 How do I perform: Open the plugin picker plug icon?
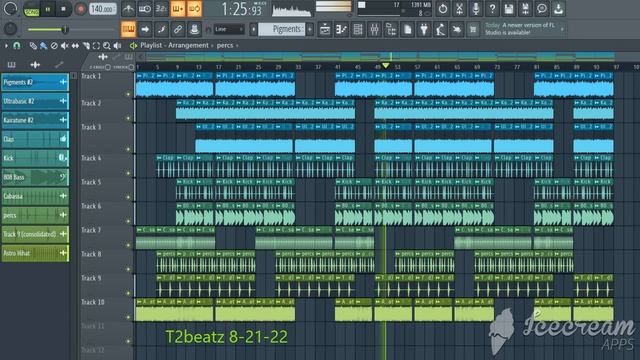tap(424, 29)
